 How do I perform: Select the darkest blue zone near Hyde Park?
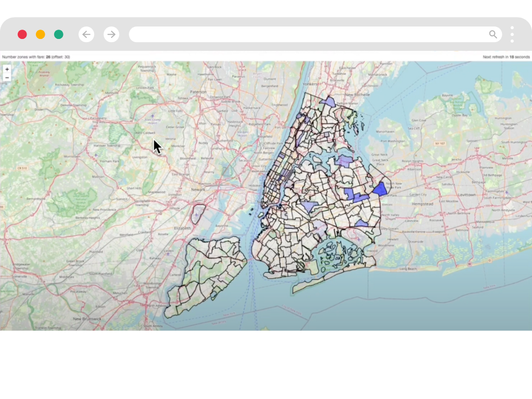[380, 189]
